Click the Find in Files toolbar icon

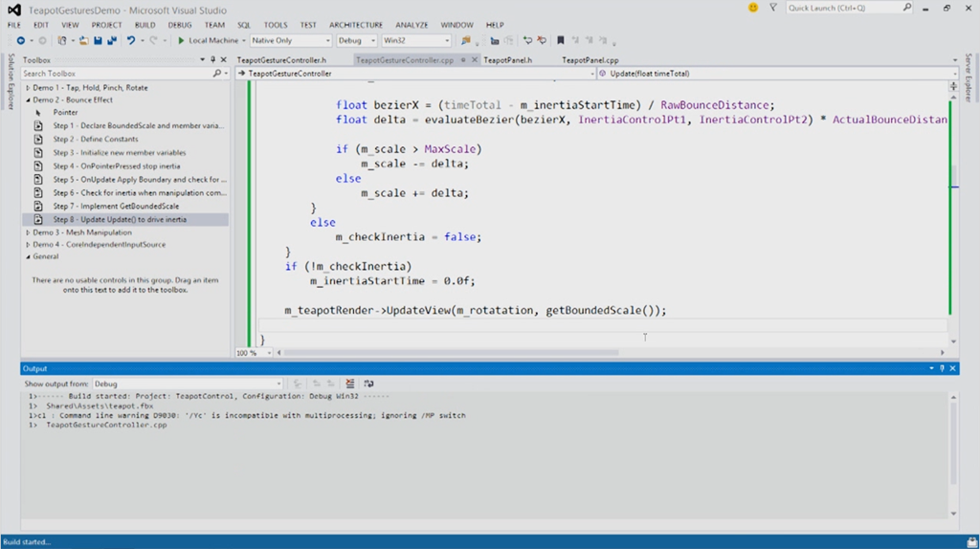[x=466, y=40]
